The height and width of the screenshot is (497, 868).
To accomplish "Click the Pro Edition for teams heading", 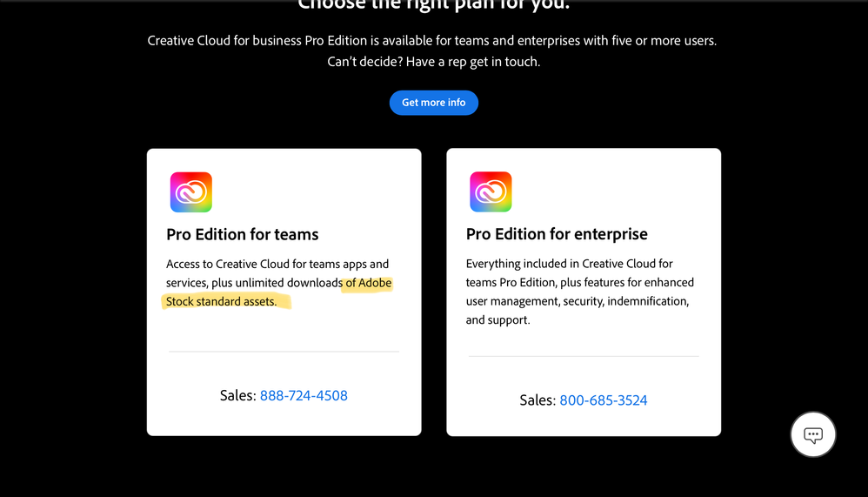I will [x=243, y=234].
